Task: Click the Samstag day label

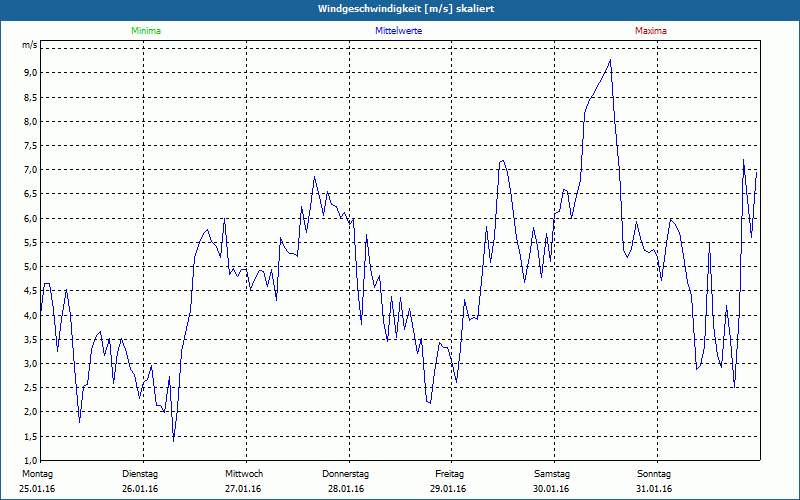Action: (552, 474)
